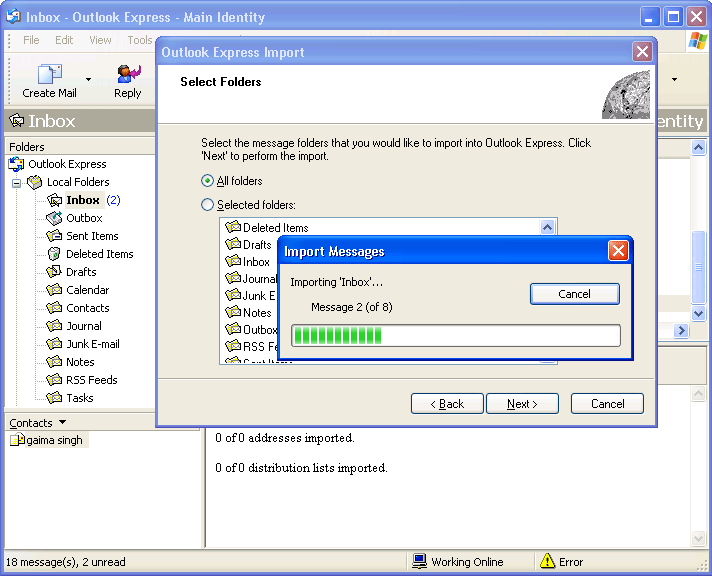Collapse the Local Folders tree node

pos(16,183)
